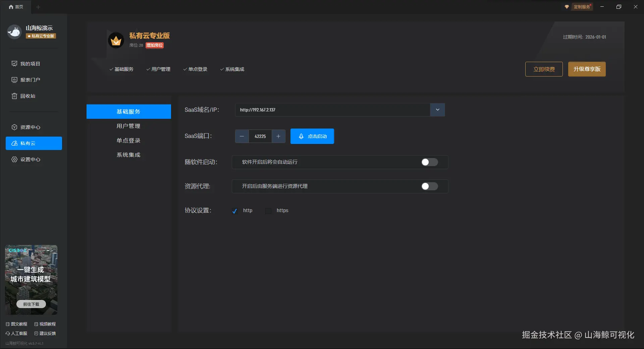Viewport: 644px width, 349px height.
Task: Open 视频教程 video tutorial link
Action: pyautogui.click(x=45, y=324)
